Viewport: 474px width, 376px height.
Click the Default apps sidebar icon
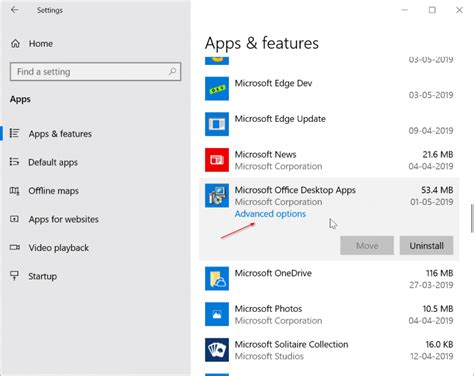tap(14, 162)
